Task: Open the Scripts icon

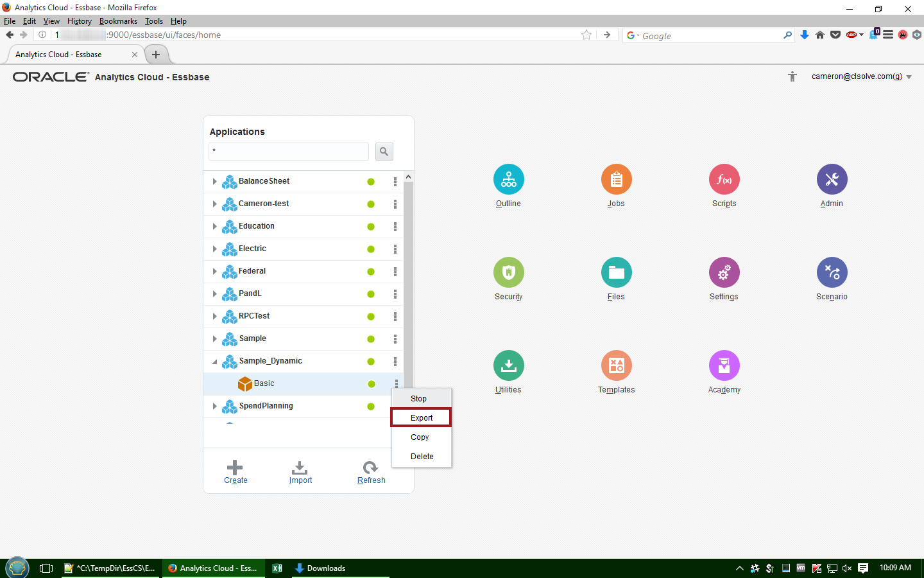Action: pos(724,179)
